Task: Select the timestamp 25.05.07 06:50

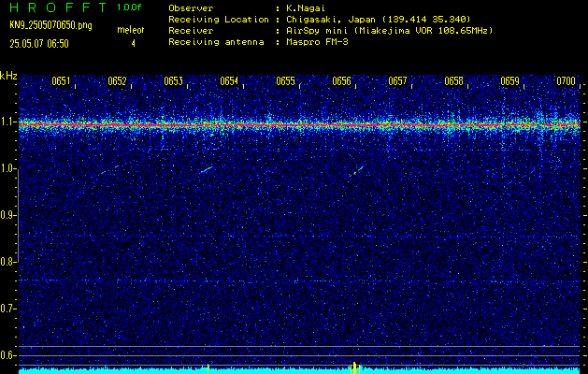Action: pyautogui.click(x=39, y=44)
